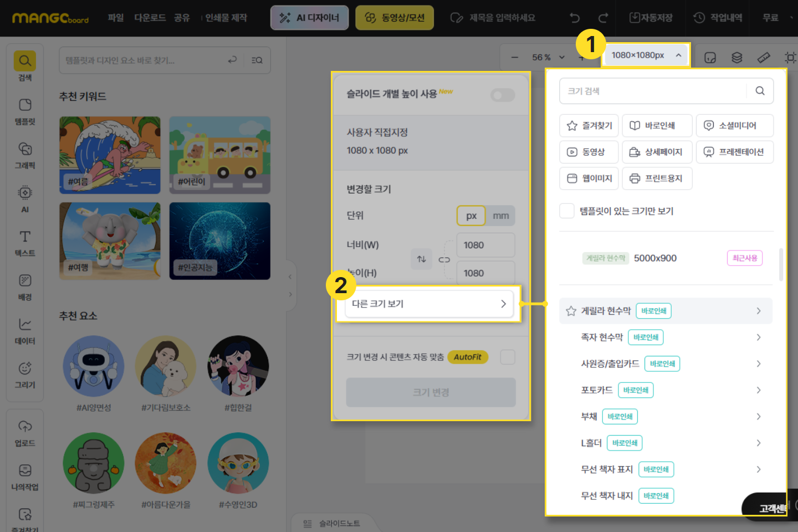The width and height of the screenshot is (798, 532).
Task: Open the 데이터 chart sidebar tab
Action: (x=25, y=330)
